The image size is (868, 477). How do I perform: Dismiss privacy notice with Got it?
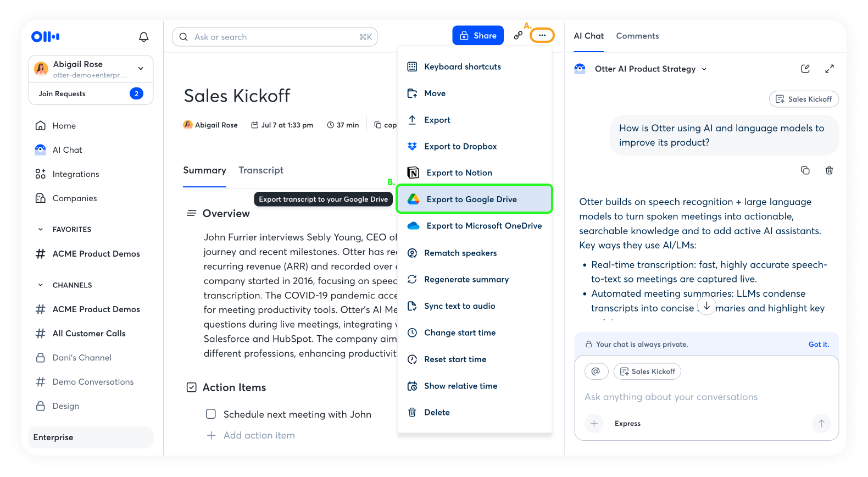pyautogui.click(x=819, y=345)
